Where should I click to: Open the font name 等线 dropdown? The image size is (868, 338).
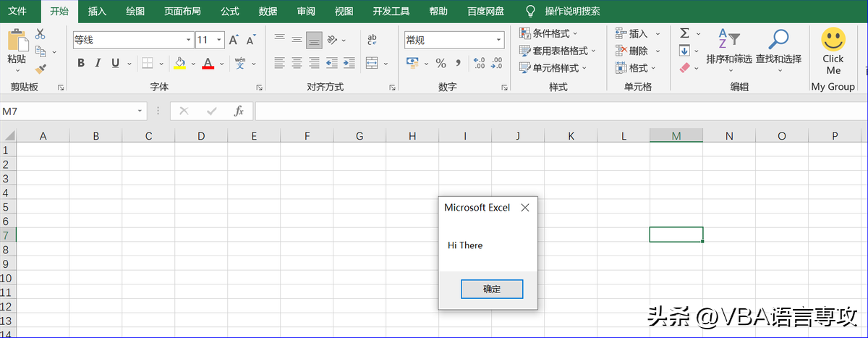[x=189, y=40]
